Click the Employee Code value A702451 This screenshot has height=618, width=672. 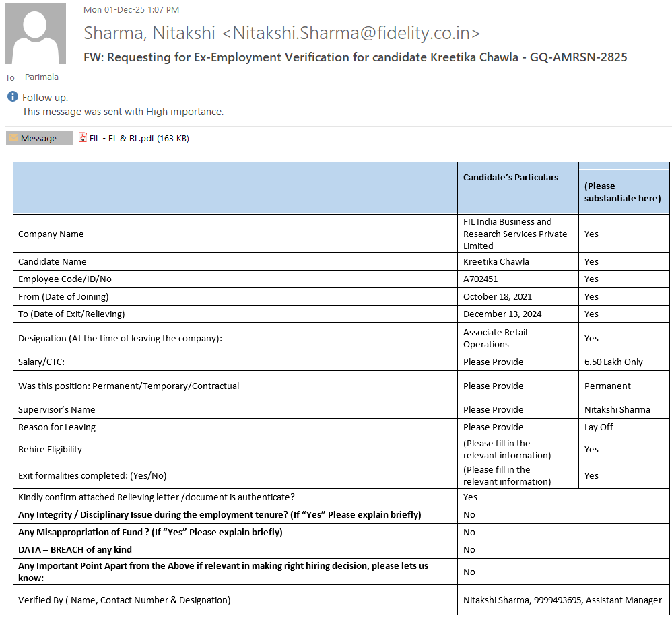(480, 279)
